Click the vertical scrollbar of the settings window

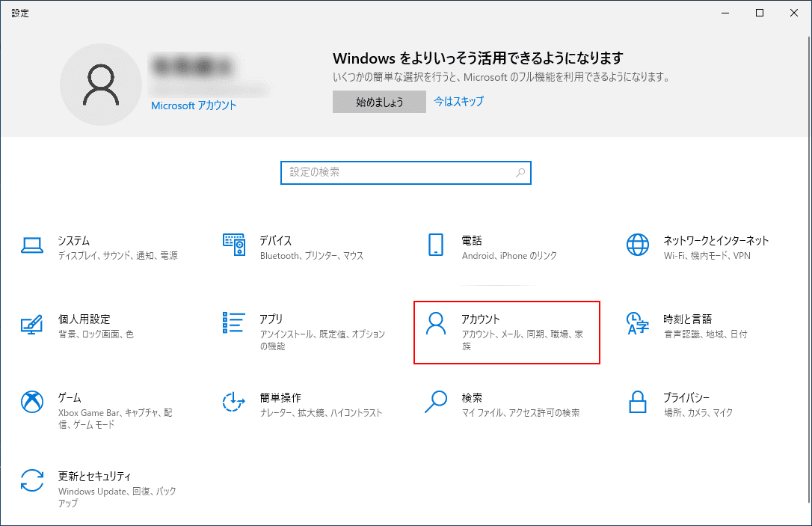809,269
